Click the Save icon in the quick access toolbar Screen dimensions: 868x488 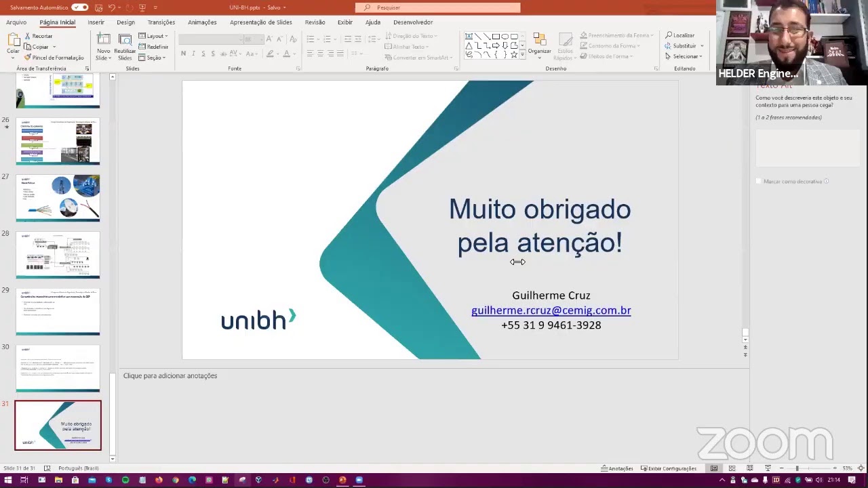[98, 7]
